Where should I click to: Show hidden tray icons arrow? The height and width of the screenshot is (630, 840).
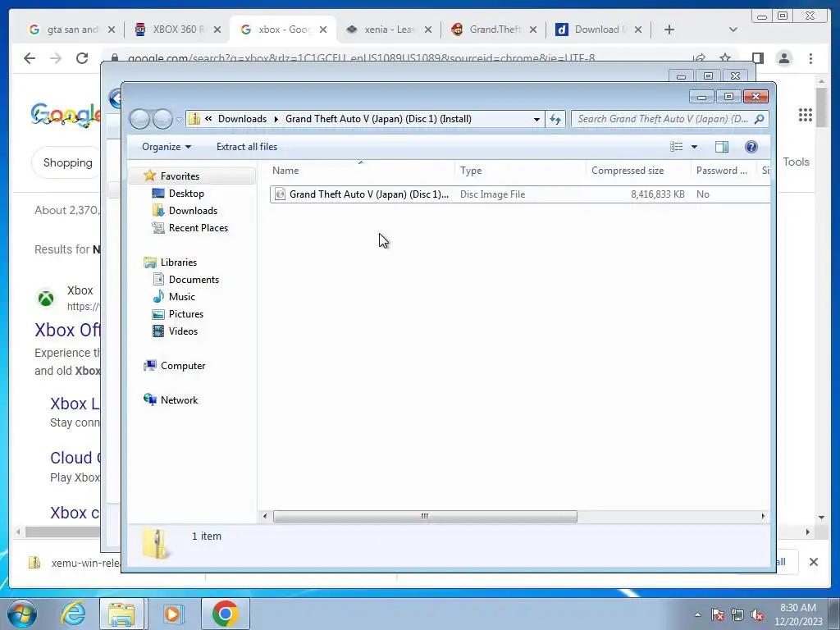click(697, 614)
